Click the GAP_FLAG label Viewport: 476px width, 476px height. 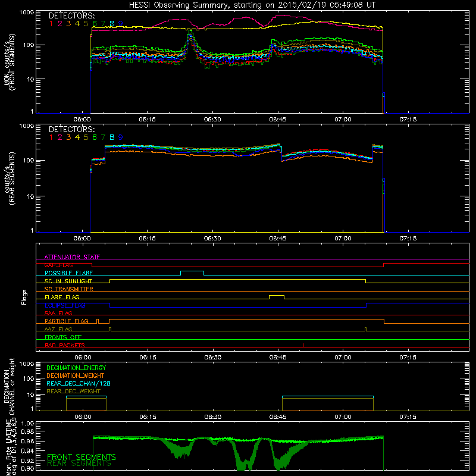coord(58,265)
